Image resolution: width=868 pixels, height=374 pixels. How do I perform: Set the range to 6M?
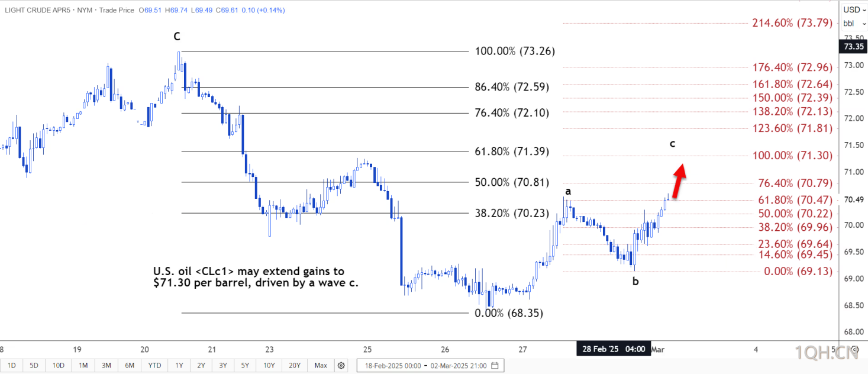(x=130, y=366)
